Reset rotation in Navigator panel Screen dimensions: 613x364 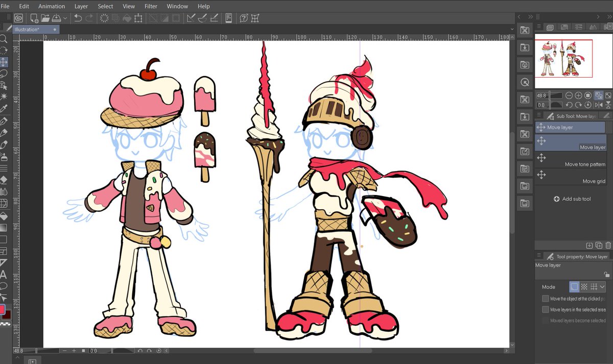point(588,105)
